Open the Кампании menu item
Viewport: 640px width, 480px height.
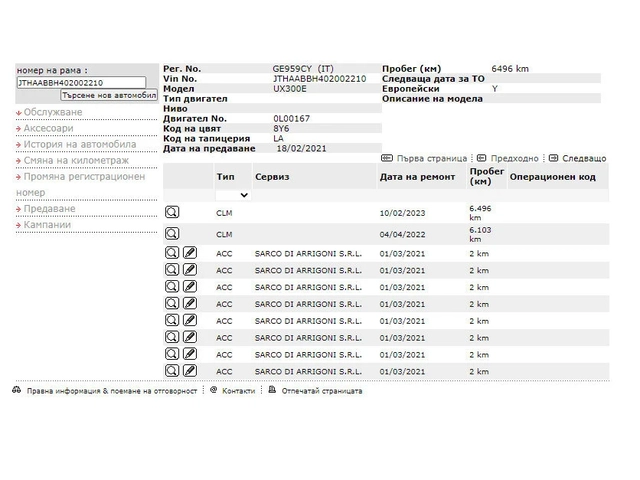[x=47, y=225]
